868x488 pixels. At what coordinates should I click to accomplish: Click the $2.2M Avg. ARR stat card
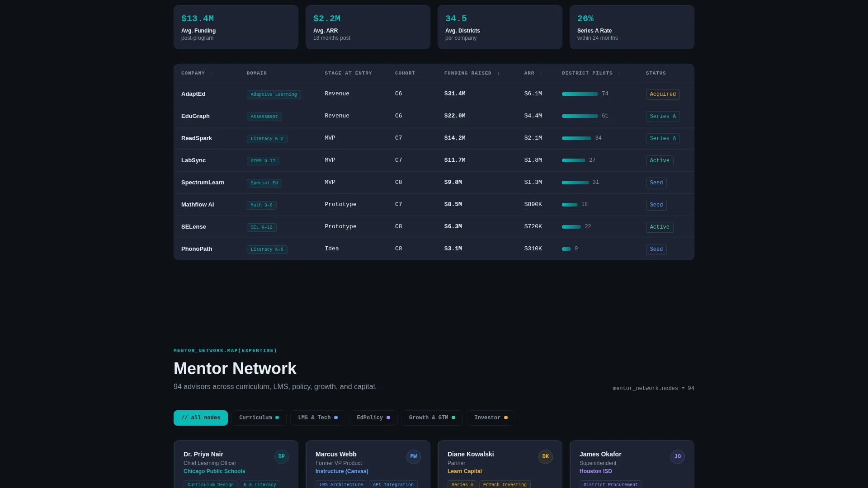tap(368, 27)
